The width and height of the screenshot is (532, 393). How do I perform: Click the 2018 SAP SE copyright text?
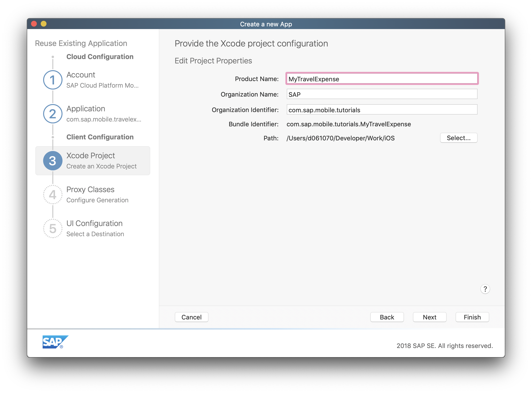445,346
